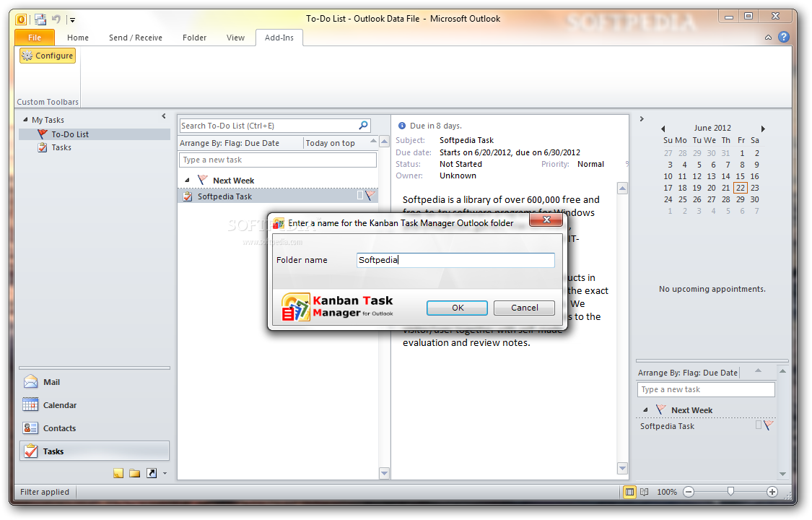Click the Undo quick access icon

coord(56,19)
